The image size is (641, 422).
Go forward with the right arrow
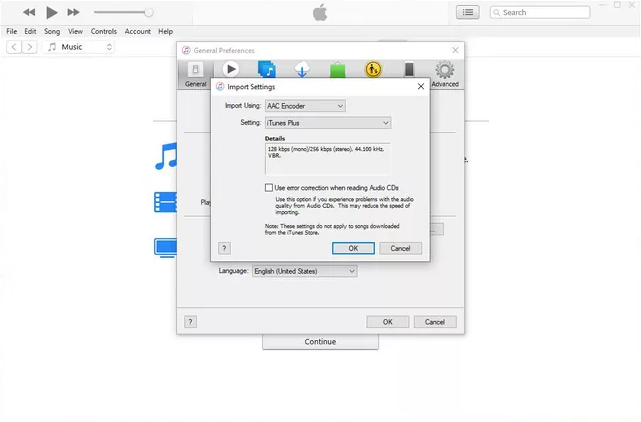(29, 47)
